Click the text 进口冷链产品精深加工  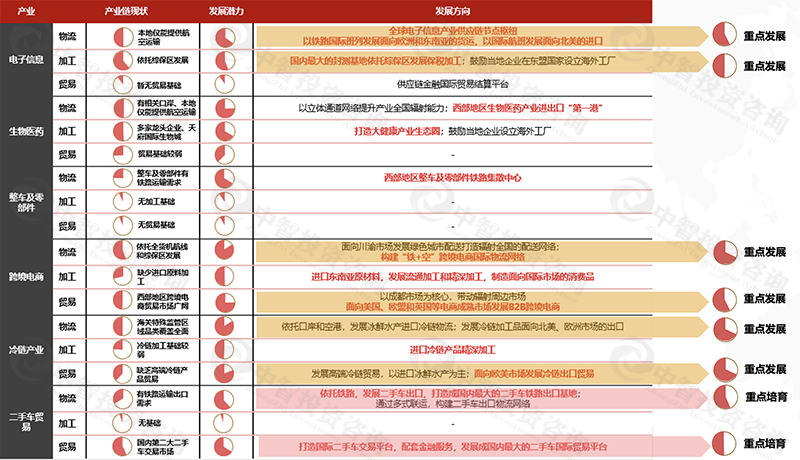tap(453, 350)
